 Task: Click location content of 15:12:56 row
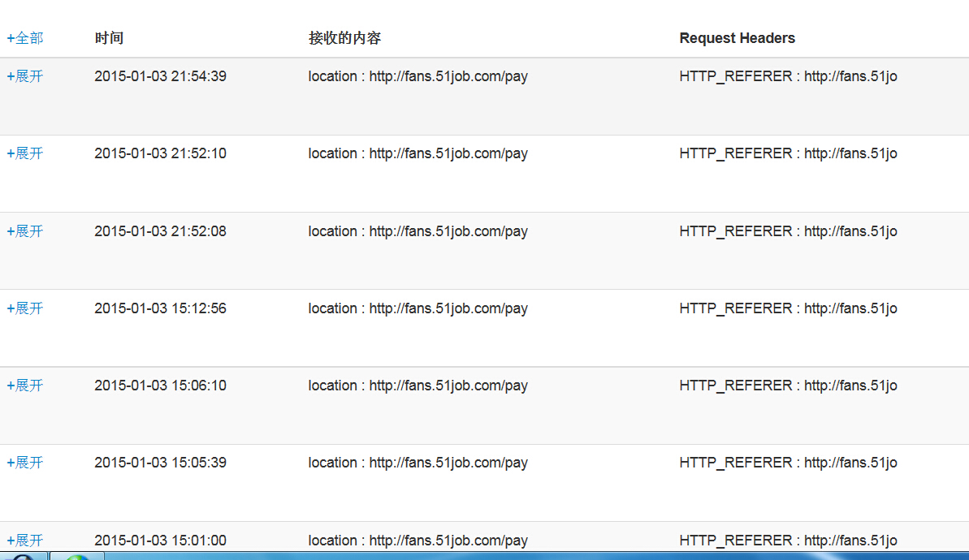point(418,308)
